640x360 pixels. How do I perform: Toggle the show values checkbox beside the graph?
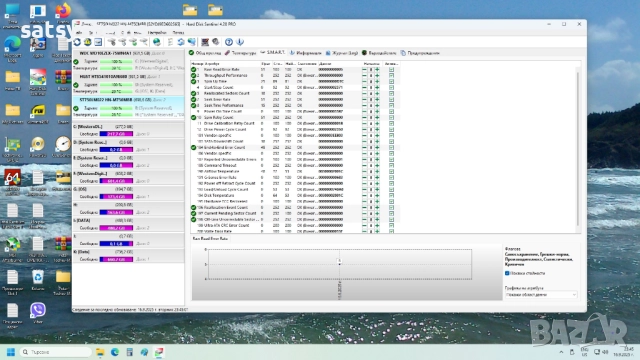click(507, 273)
